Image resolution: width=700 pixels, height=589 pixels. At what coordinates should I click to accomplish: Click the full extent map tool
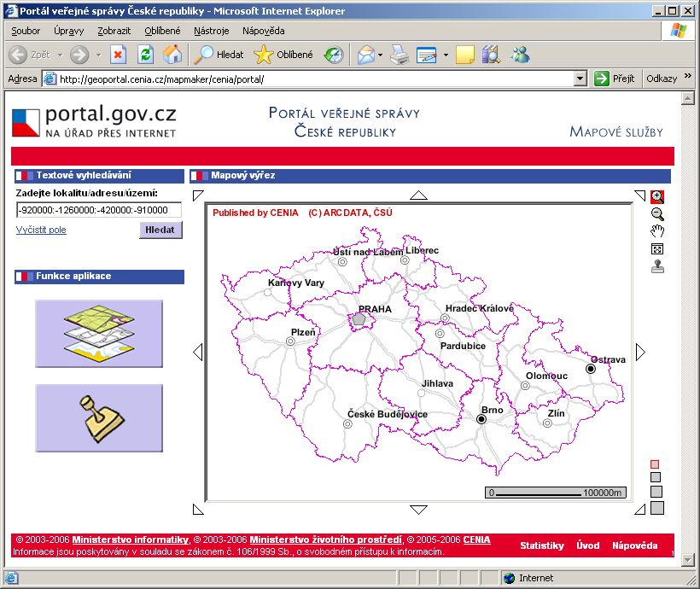click(x=657, y=249)
